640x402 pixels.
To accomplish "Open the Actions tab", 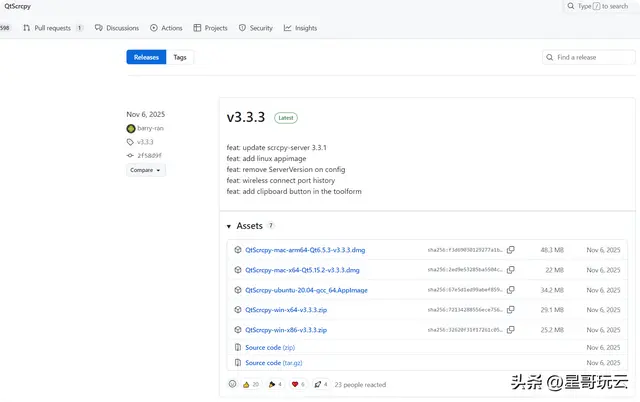I will coord(166,28).
